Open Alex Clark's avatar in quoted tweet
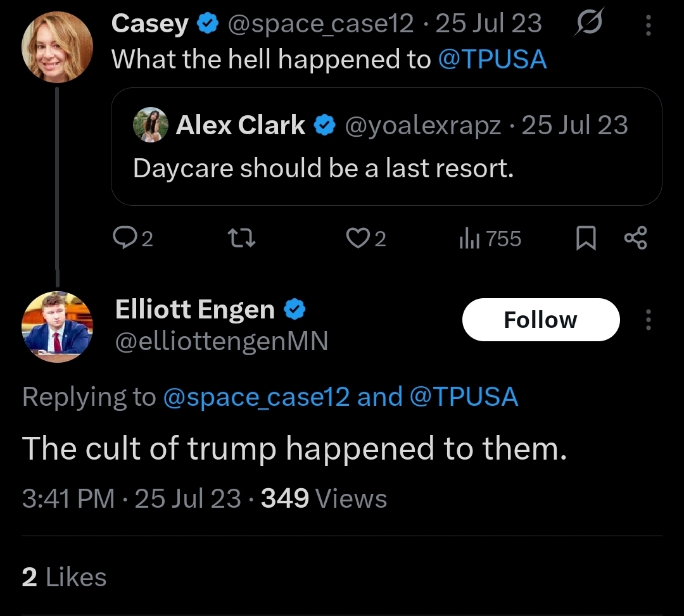The width and height of the screenshot is (684, 616). pos(151,125)
